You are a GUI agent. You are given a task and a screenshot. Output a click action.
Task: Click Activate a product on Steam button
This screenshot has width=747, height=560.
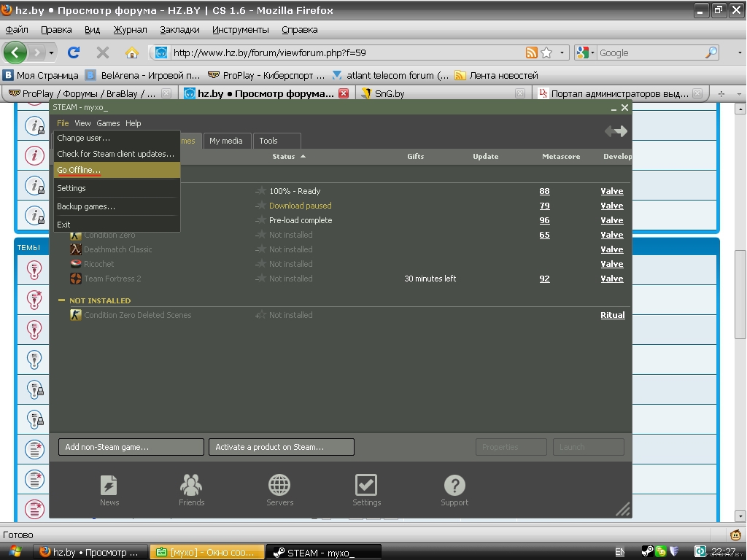pos(282,447)
